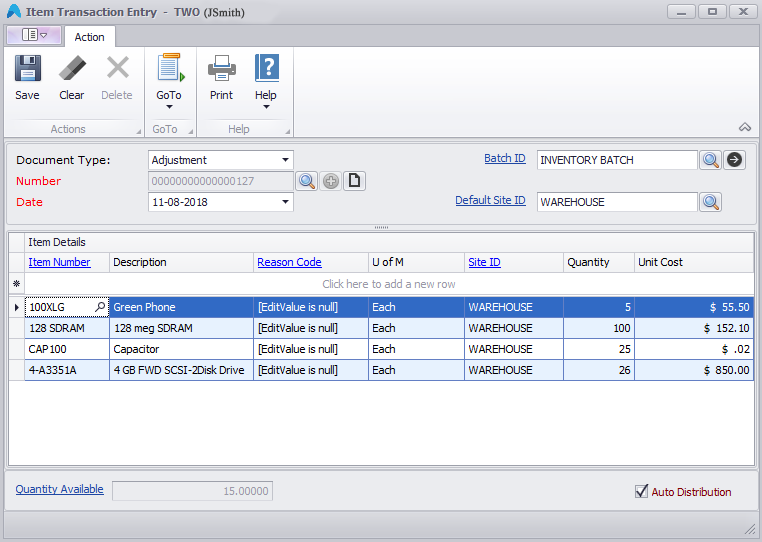Screen dimensions: 762x542
Task: Click 'Click here to add a new row'
Action: [389, 284]
